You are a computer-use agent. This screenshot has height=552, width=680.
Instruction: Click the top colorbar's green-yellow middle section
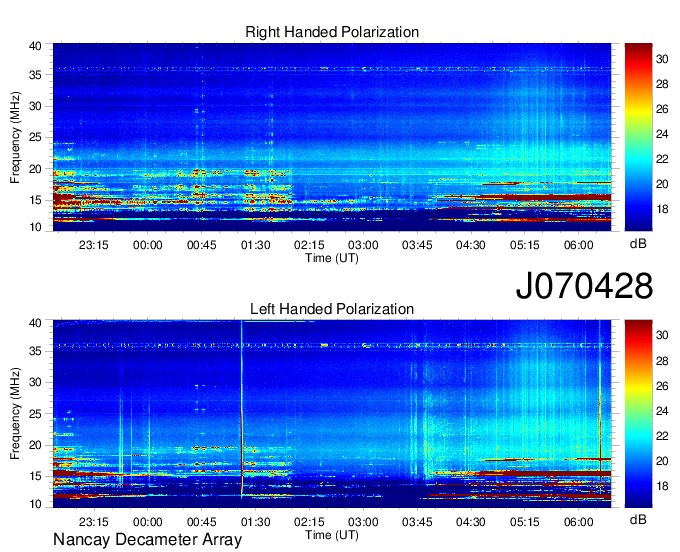click(x=638, y=130)
